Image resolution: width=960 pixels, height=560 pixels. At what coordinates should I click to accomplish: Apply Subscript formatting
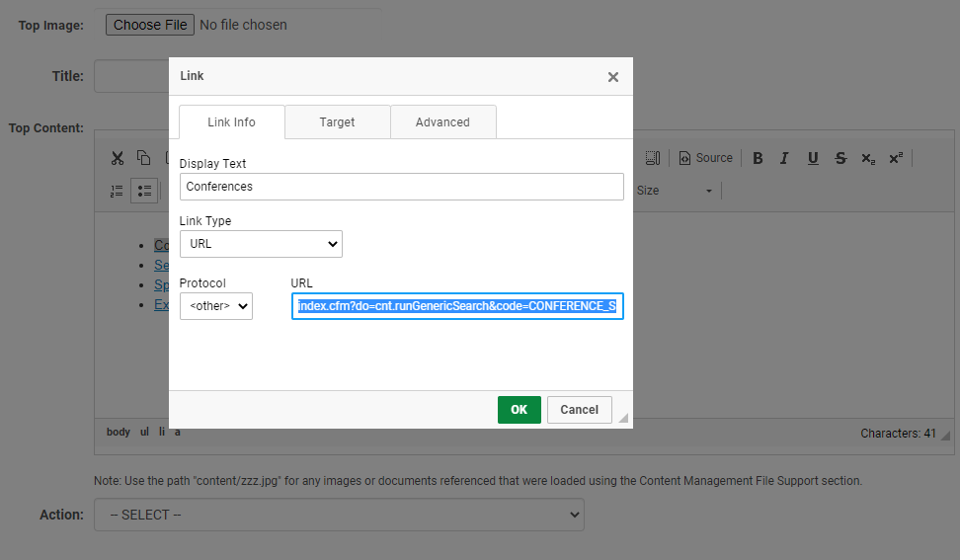[x=868, y=158]
